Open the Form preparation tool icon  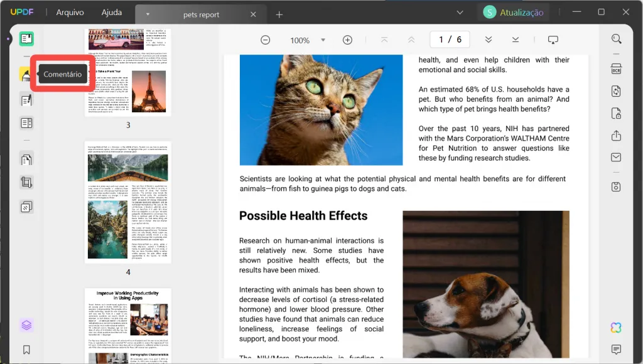pos(26,123)
